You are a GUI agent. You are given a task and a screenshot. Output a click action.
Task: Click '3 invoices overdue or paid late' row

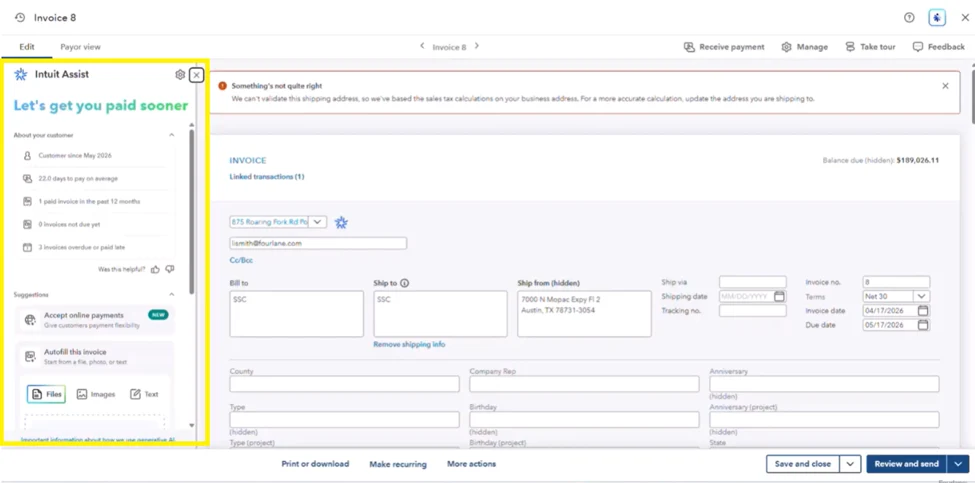95,247
